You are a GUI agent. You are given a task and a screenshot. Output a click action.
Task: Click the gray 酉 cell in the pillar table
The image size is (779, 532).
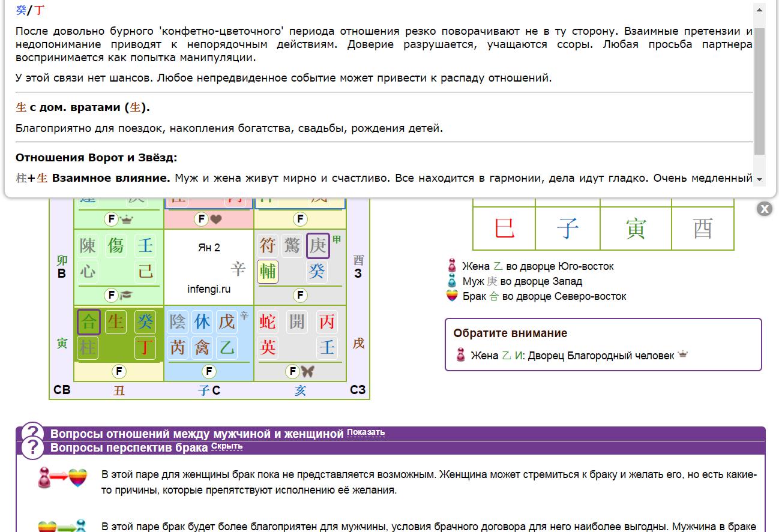click(x=703, y=229)
